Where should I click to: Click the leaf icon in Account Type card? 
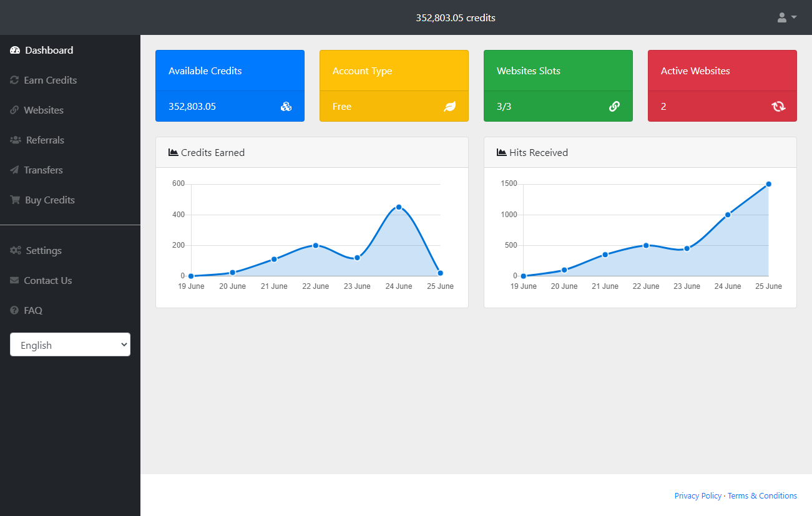point(449,107)
